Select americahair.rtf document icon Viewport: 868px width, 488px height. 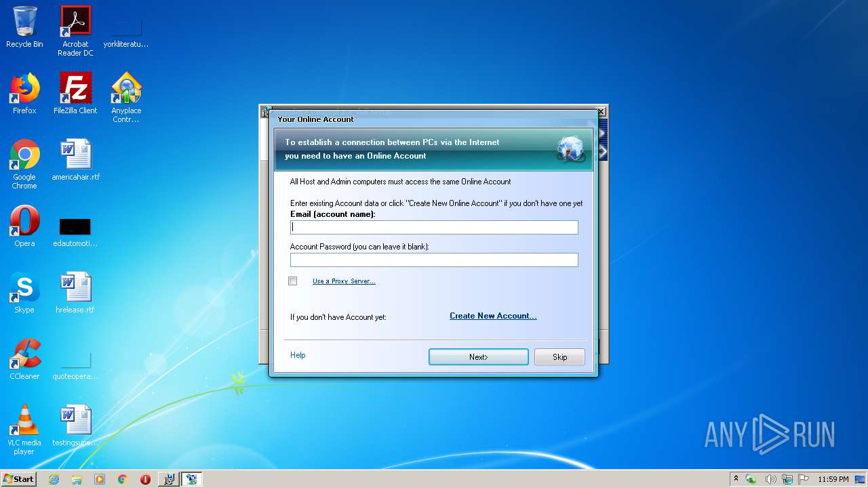[75, 160]
